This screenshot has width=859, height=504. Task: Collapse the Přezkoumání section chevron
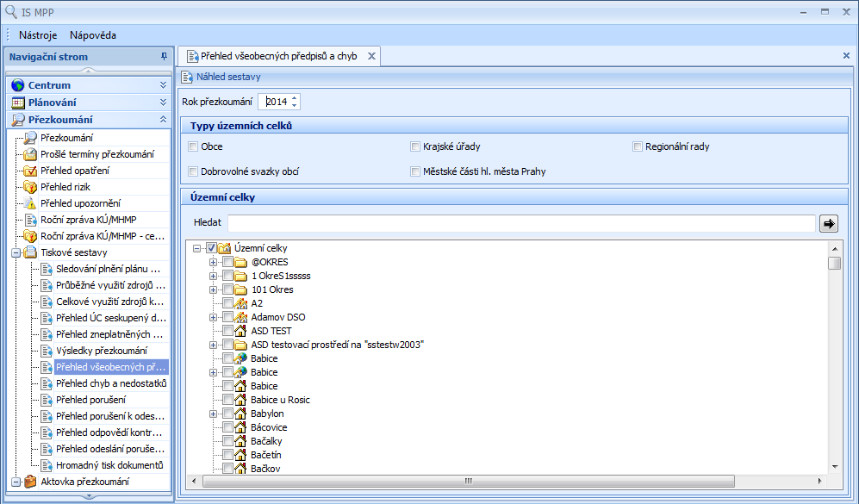[163, 120]
